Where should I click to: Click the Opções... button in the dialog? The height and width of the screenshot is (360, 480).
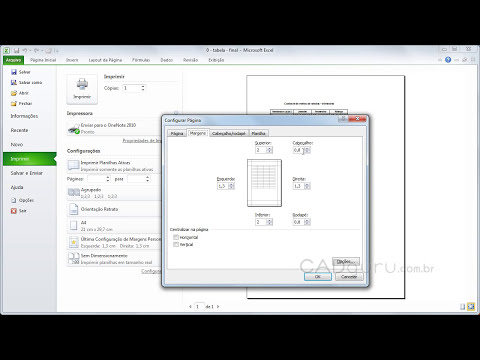click(x=346, y=261)
